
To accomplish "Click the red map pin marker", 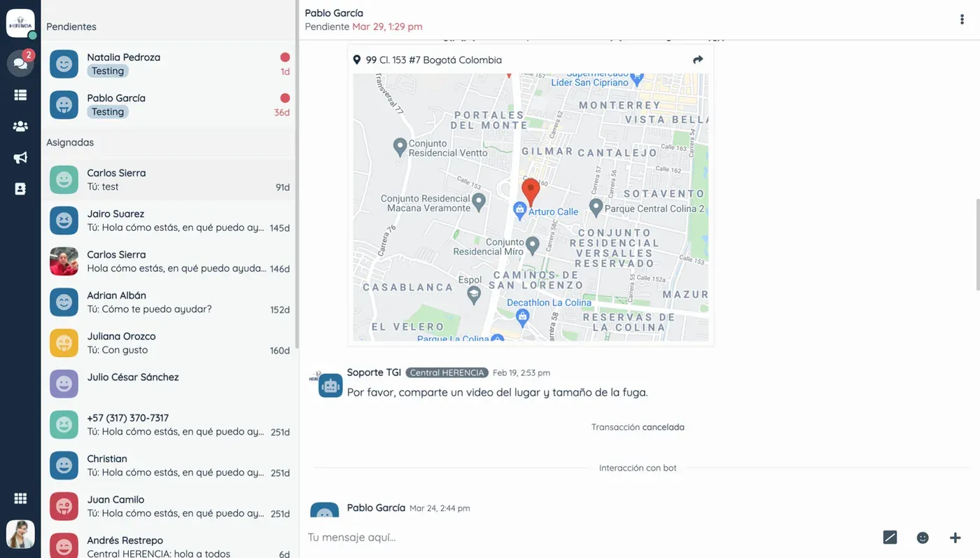I will 531,192.
